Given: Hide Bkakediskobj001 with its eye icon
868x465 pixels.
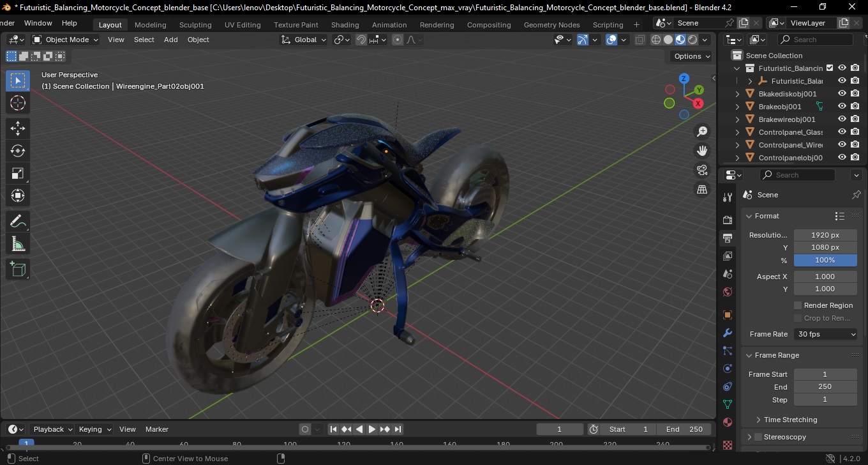Looking at the screenshot, I should click(842, 94).
